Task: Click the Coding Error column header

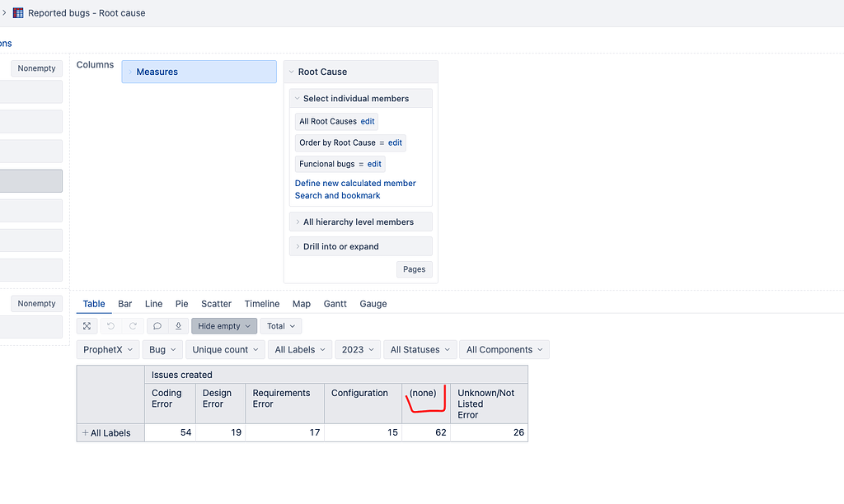Action: (167, 399)
